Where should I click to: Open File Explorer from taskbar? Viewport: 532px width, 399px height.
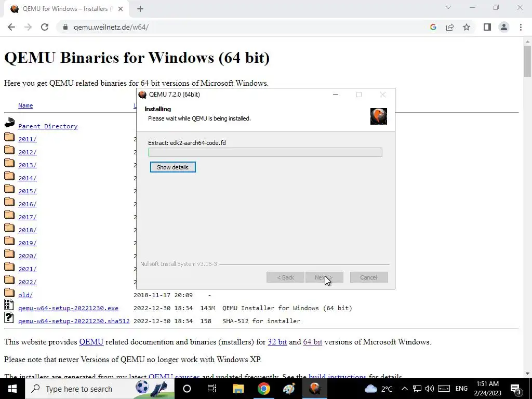click(x=238, y=389)
